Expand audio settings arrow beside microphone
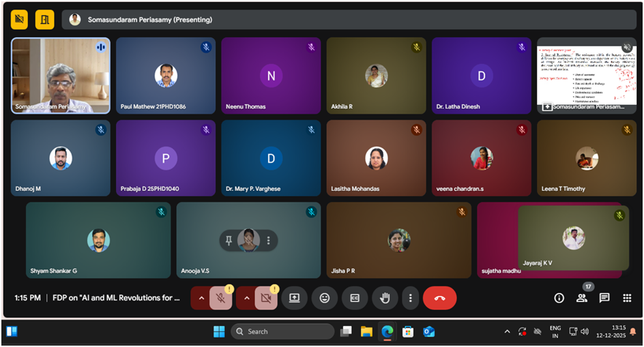 pos(201,298)
